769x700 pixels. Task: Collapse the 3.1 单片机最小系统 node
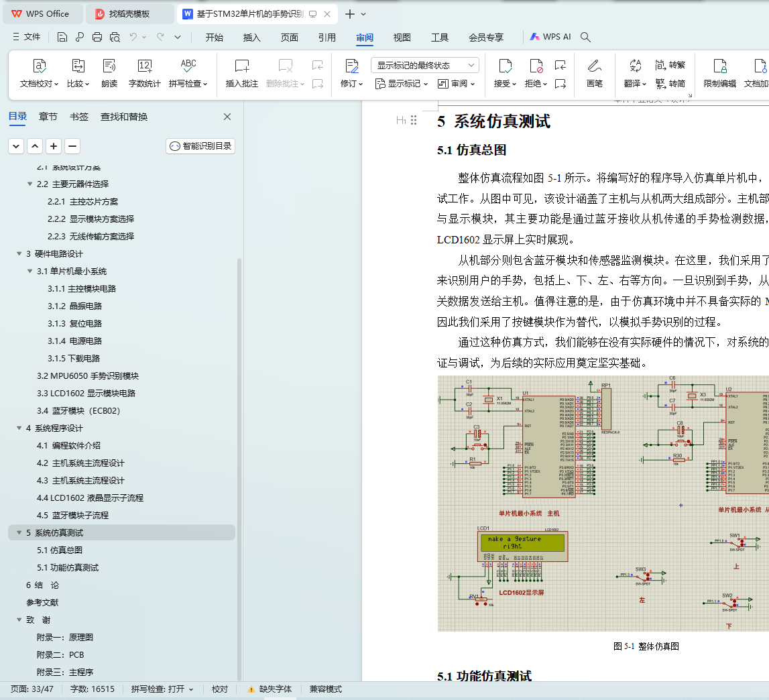(30, 272)
